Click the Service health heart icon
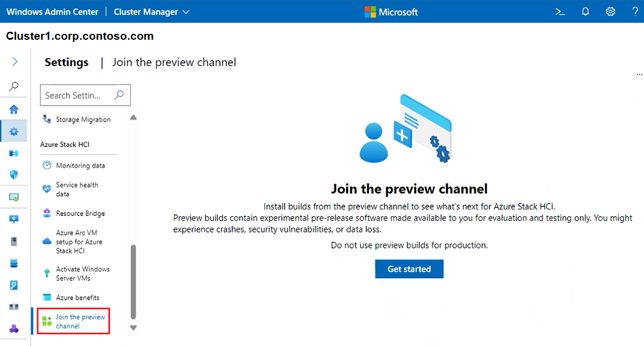 point(47,189)
